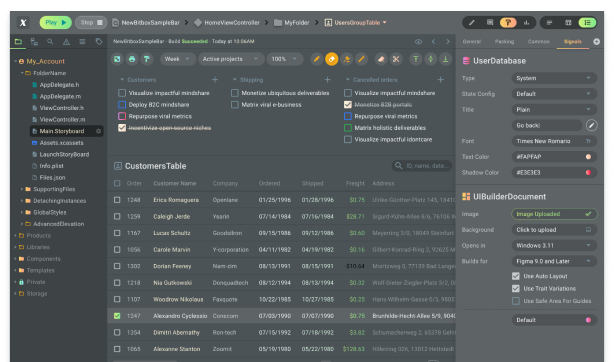Switch to the General tab
Image resolution: width=614 pixels, height=362 pixels.
click(471, 42)
